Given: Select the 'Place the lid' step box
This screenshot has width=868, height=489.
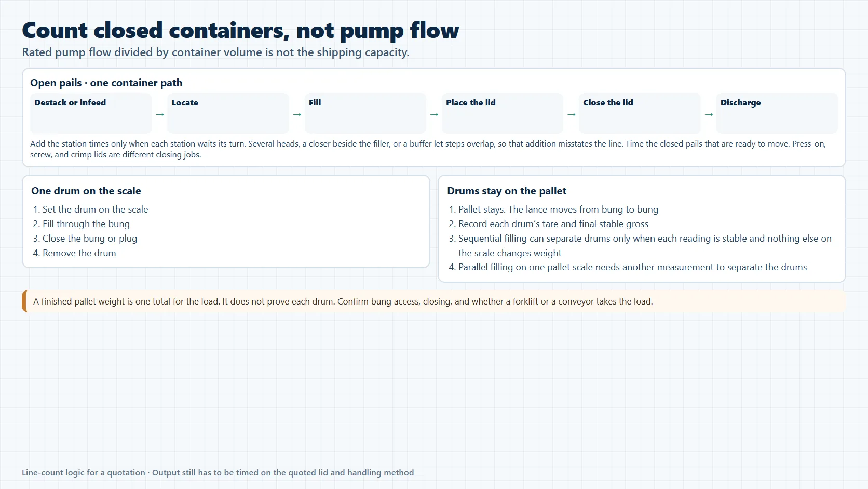Looking at the screenshot, I should 503,113.
